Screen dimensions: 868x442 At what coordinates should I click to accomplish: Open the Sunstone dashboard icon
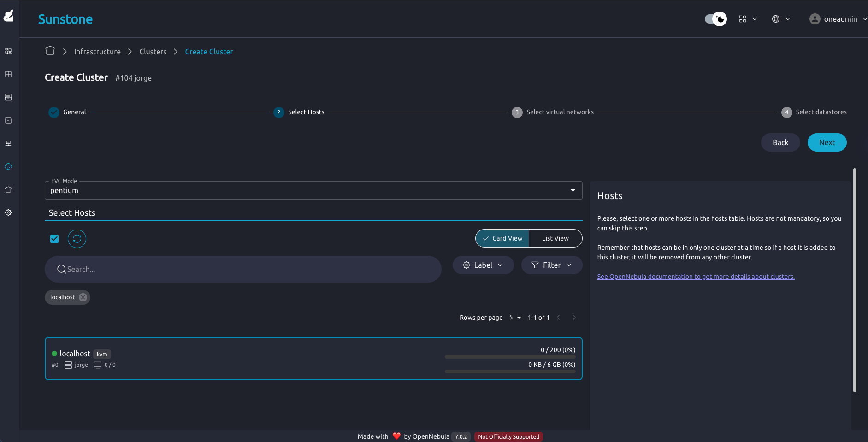(x=8, y=51)
